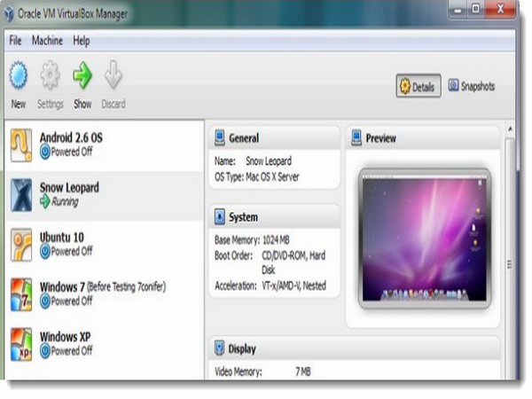The width and height of the screenshot is (532, 399).
Task: Click the VirtualBox cube icon in title bar
Action: coord(10,13)
